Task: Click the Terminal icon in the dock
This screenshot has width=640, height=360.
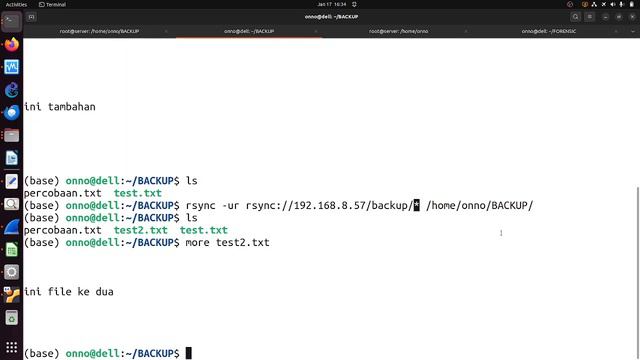Action: tap(11, 21)
